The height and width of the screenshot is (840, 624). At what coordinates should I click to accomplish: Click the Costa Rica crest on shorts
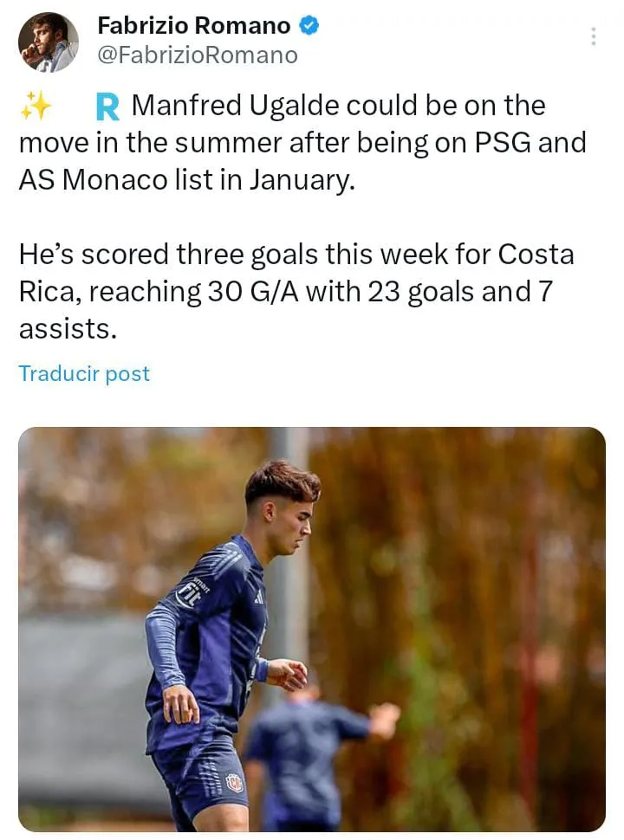pyautogui.click(x=234, y=783)
